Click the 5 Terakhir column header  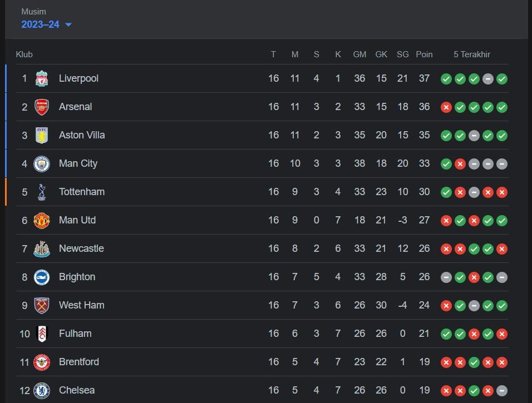coord(472,54)
